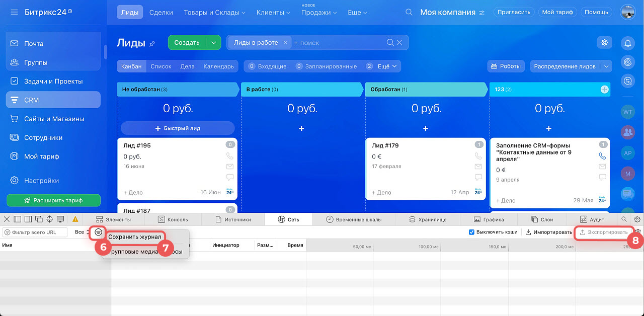Screen dimensions: 644x316
Task: Open the Еще menu in top navigation
Action: coord(357,13)
